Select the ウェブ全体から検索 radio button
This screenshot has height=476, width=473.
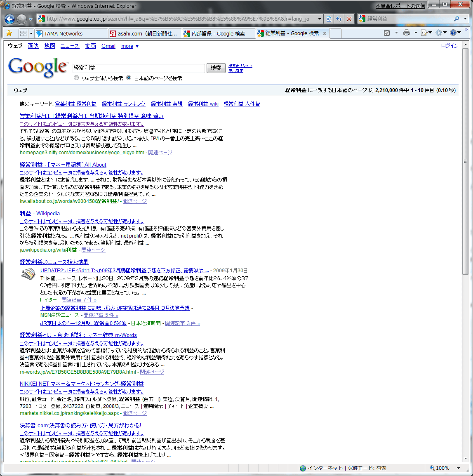pos(76,78)
